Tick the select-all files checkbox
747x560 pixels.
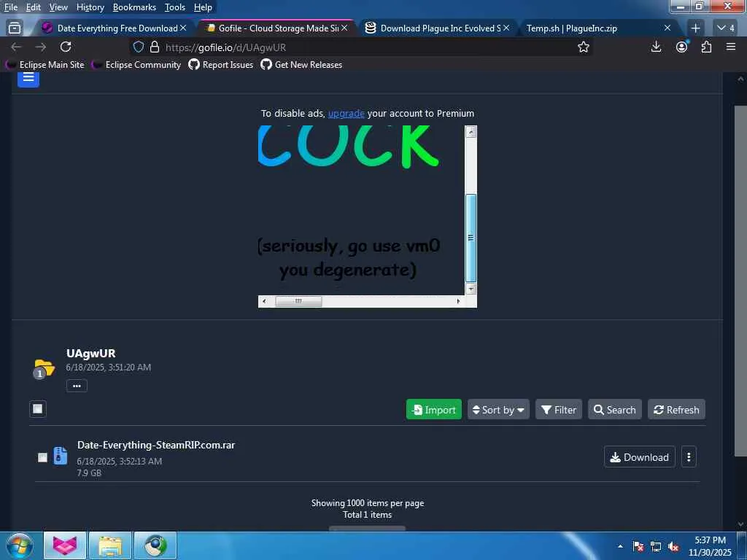pyautogui.click(x=38, y=408)
